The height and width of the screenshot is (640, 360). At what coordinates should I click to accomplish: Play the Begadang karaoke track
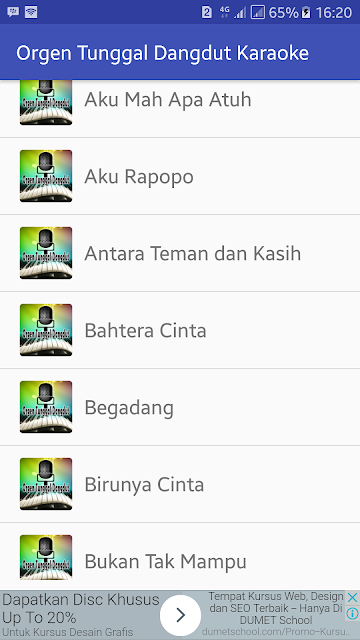180,407
